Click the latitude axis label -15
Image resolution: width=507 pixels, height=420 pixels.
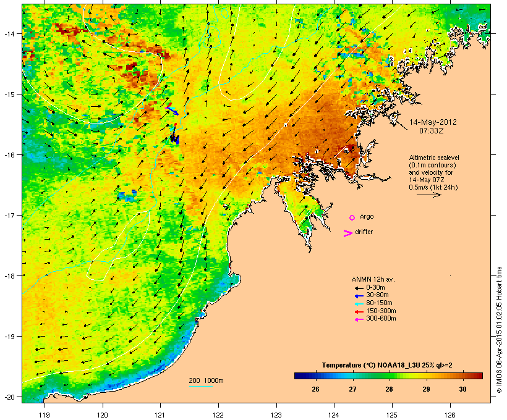pyautogui.click(x=9, y=94)
